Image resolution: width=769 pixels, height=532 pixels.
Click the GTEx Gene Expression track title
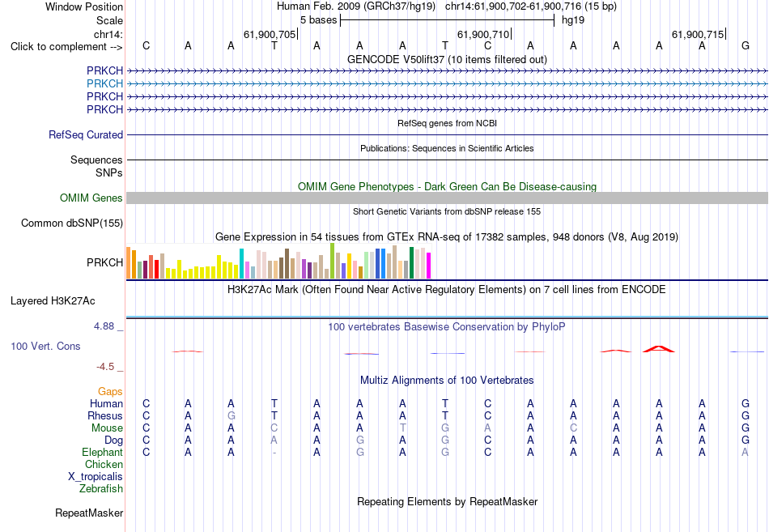tap(447, 237)
